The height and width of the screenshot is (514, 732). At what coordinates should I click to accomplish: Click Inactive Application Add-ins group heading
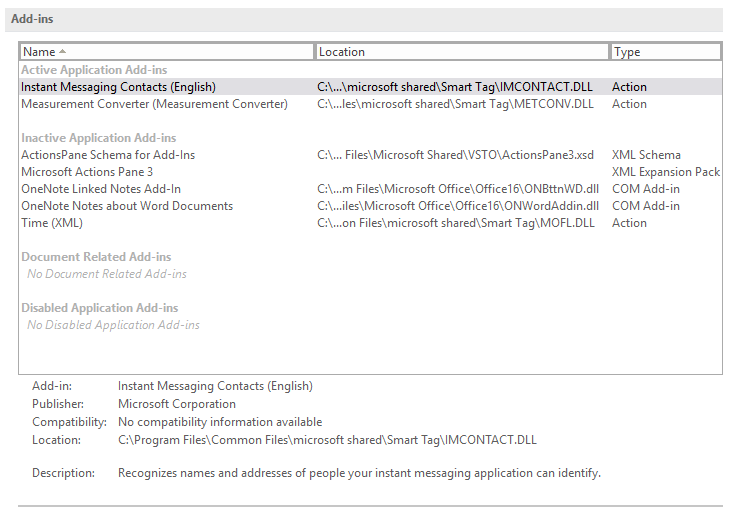coord(99,138)
